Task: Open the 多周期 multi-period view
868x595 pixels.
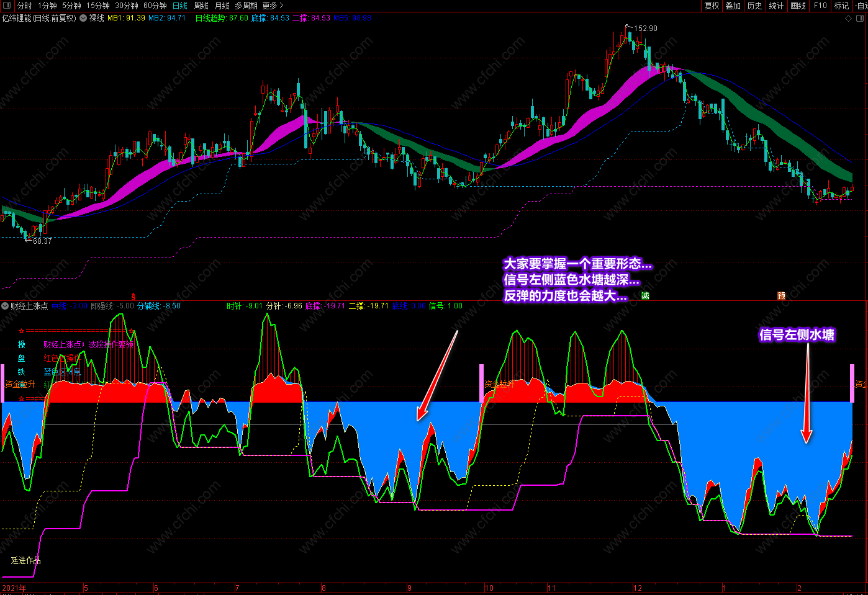Action: tap(246, 6)
